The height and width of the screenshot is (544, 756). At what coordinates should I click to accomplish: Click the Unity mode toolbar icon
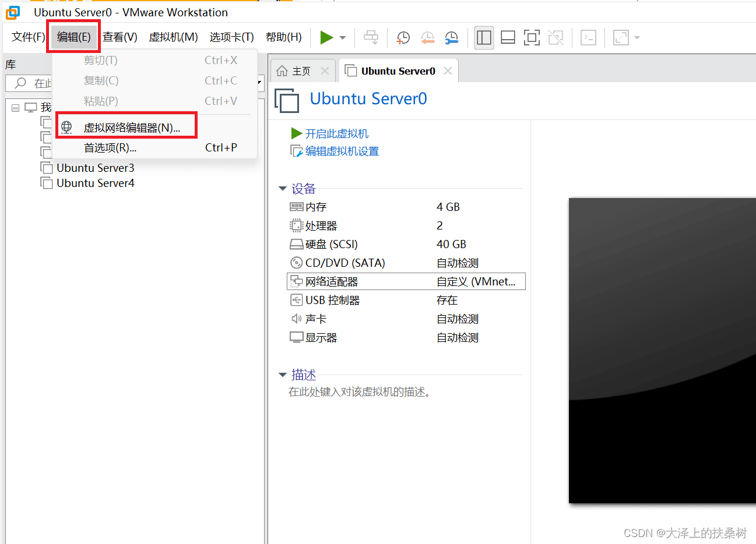point(556,38)
